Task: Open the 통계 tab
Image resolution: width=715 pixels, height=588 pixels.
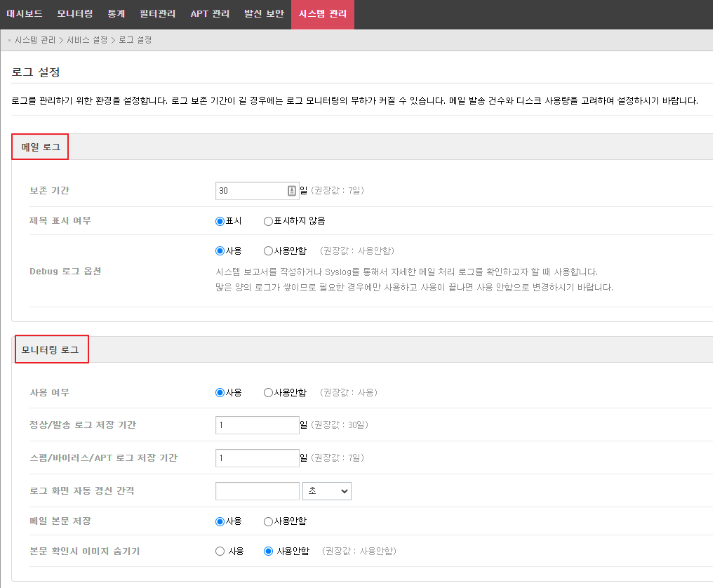Action: point(116,14)
